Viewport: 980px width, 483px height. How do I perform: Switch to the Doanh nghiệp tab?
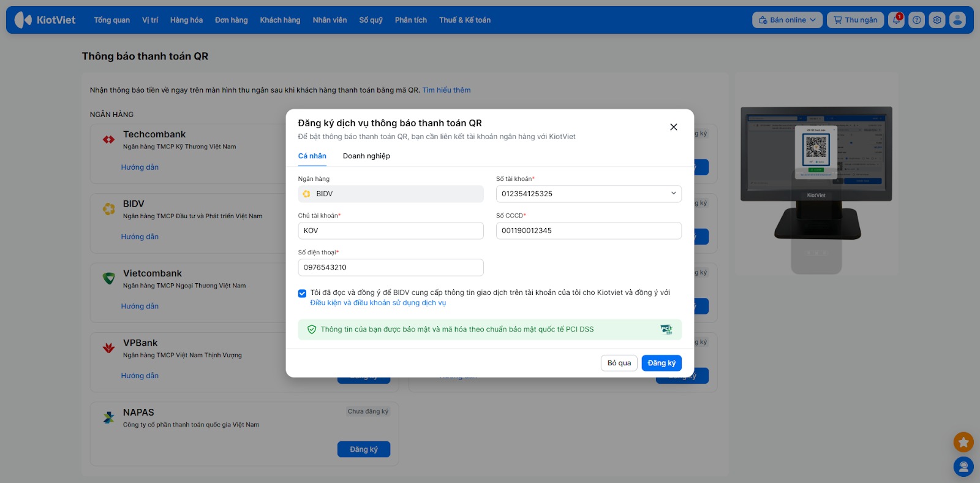coord(366,156)
